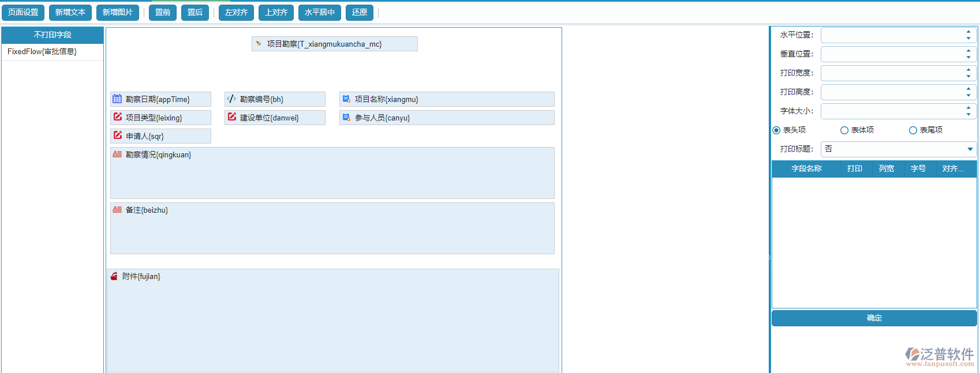
Task: Decrease the 垂直位置 value with down arrow
Action: coord(968,58)
